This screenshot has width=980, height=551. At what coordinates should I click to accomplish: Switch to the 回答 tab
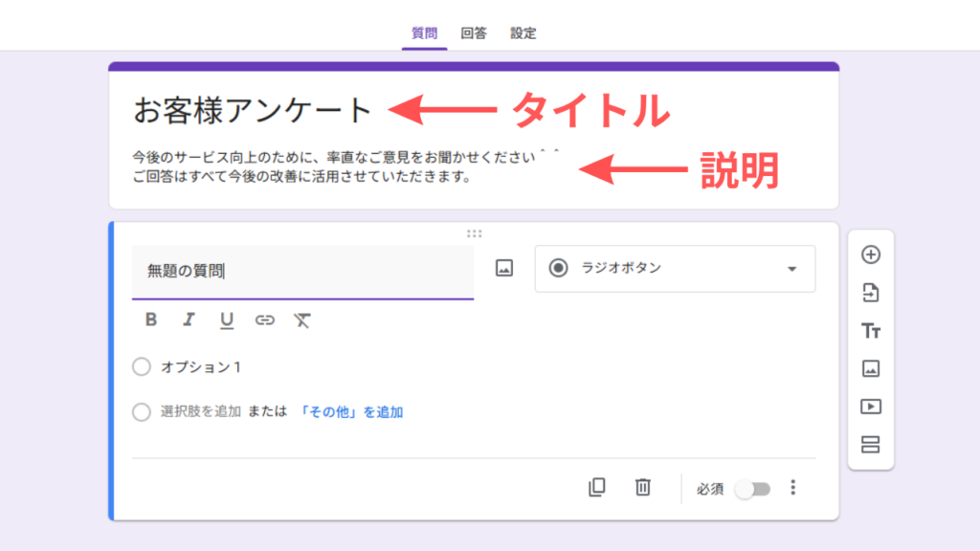[x=473, y=33]
